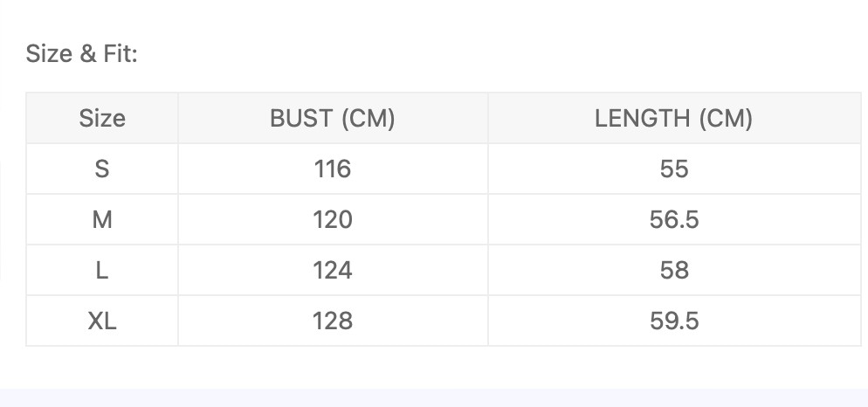The image size is (868, 407).
Task: Click the lavender strip below the table
Action: [434, 397]
